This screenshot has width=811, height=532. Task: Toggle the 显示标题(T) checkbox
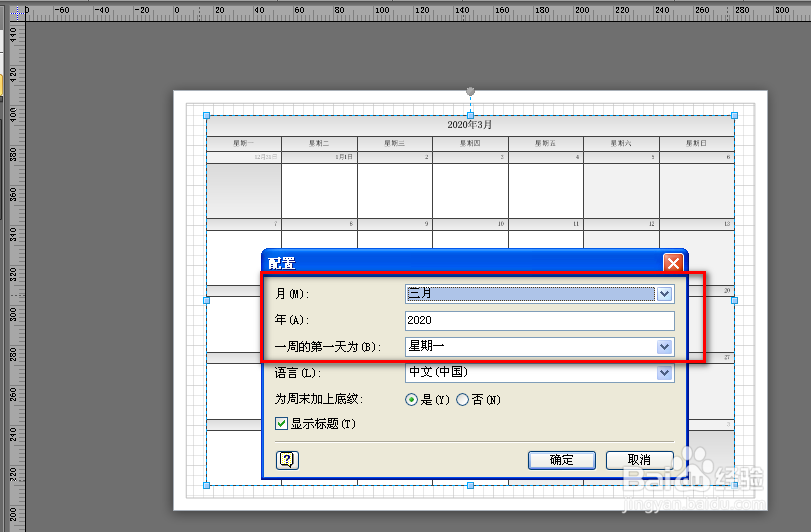[x=281, y=424]
